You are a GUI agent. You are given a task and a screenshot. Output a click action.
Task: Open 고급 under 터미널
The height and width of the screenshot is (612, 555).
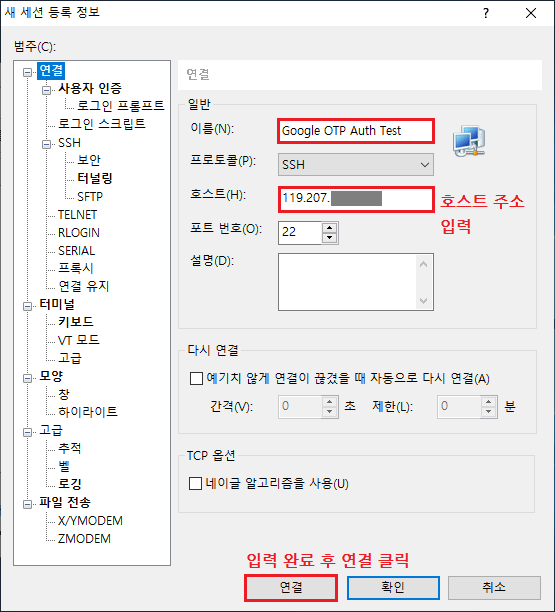click(70, 358)
